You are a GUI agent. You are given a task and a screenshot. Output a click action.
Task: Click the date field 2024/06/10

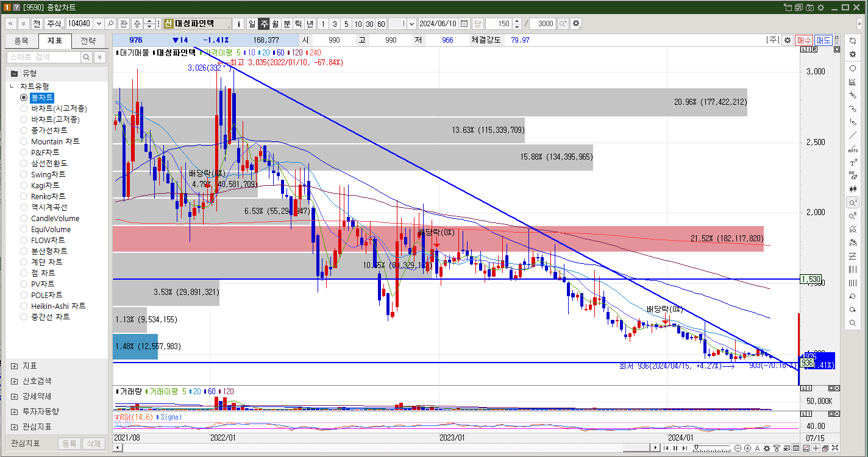[x=438, y=23]
